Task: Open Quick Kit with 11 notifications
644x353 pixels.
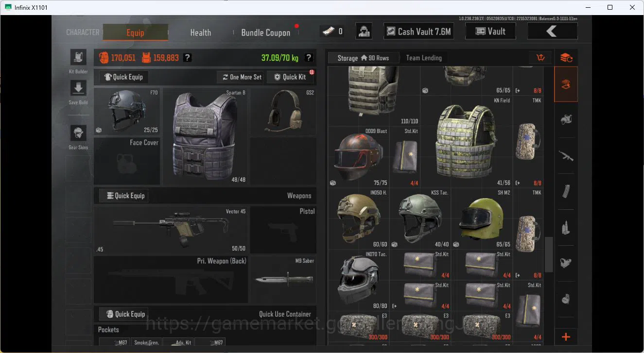Action: click(x=290, y=77)
